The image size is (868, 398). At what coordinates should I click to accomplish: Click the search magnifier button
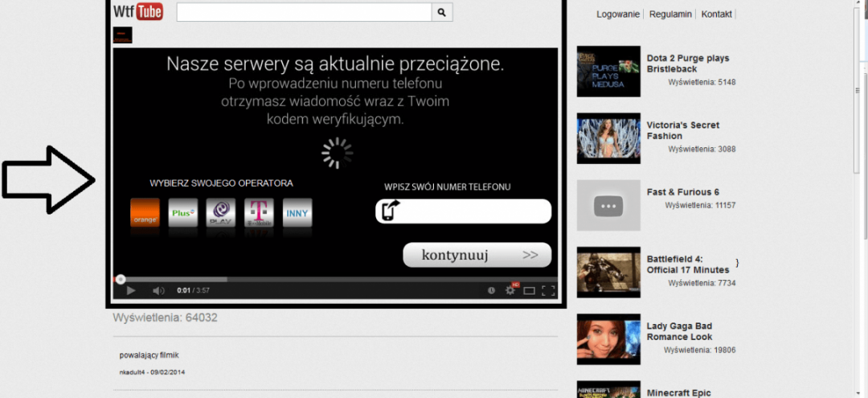(x=442, y=12)
